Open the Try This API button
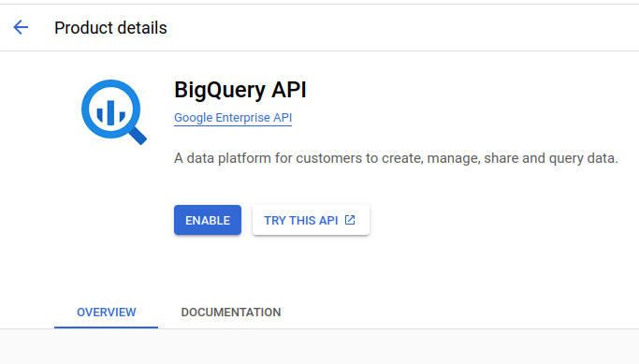 [311, 220]
